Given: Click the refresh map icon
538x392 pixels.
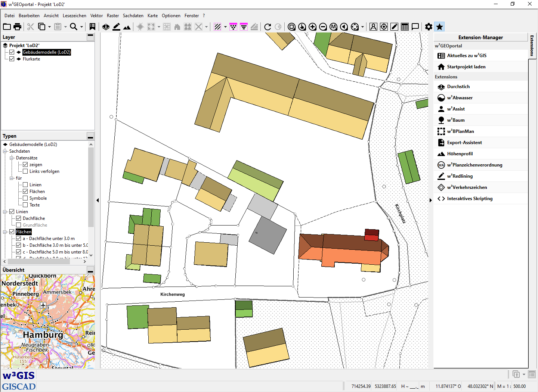Looking at the screenshot, I should coord(268,27).
